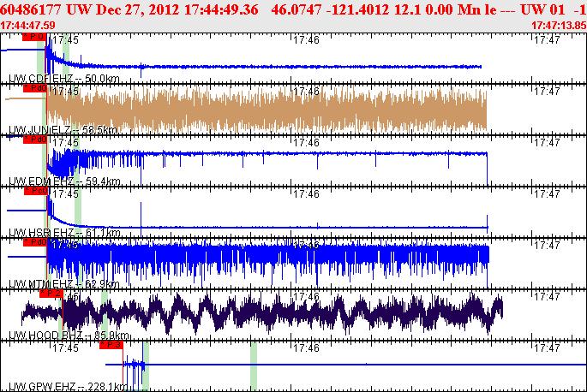Click the brown JUN waveform trace
The height and width of the screenshot is (392, 587).
point(257,110)
